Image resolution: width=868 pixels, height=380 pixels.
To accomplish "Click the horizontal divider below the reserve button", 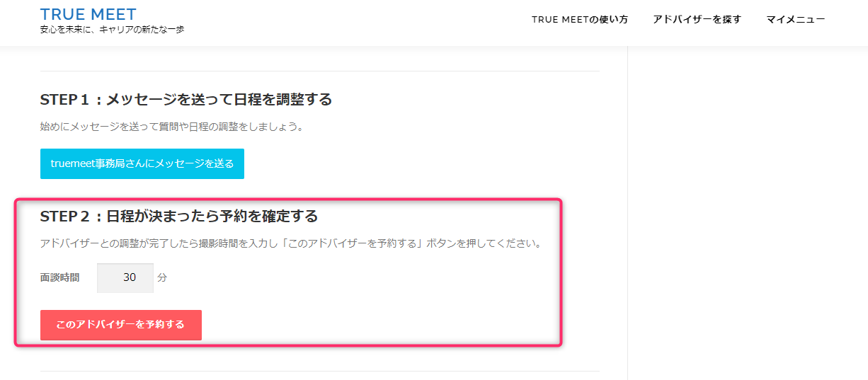I will 320,371.
